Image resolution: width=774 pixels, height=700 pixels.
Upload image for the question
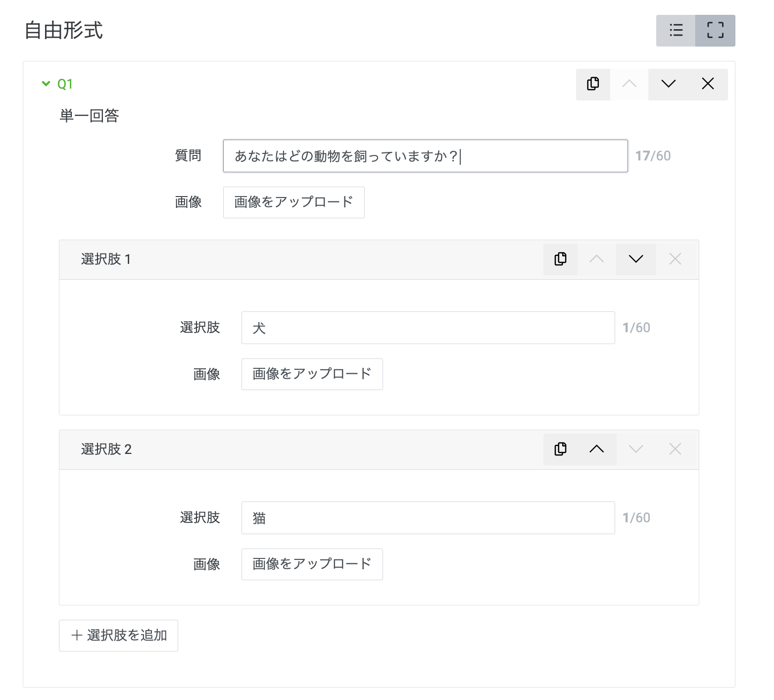[294, 202]
